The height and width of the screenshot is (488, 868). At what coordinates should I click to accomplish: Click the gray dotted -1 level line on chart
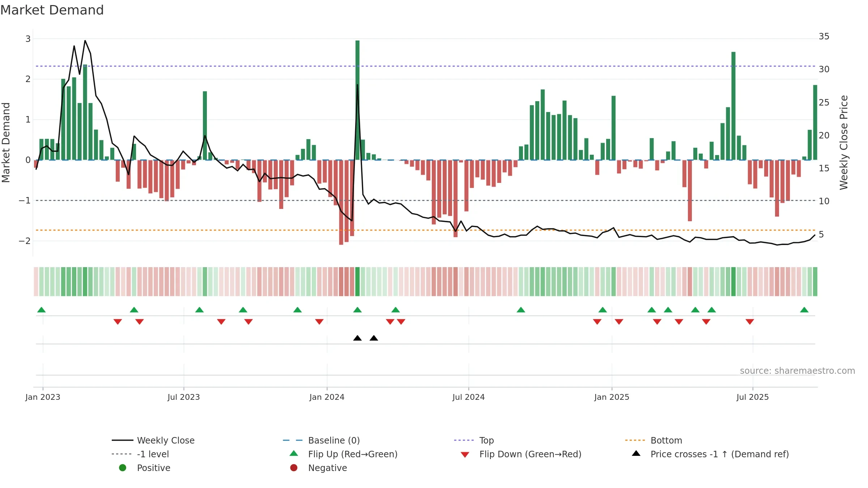click(x=425, y=200)
